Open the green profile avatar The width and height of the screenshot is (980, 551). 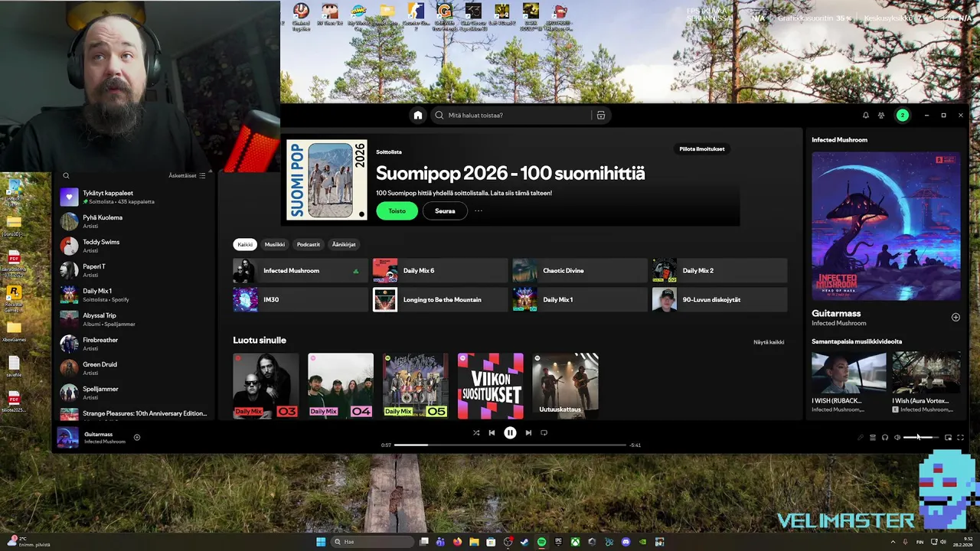[x=903, y=116]
